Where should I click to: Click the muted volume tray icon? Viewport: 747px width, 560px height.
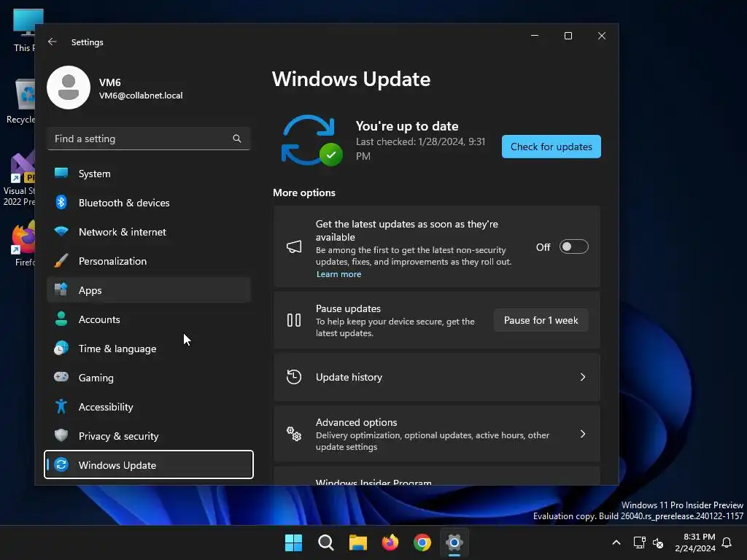tap(658, 542)
